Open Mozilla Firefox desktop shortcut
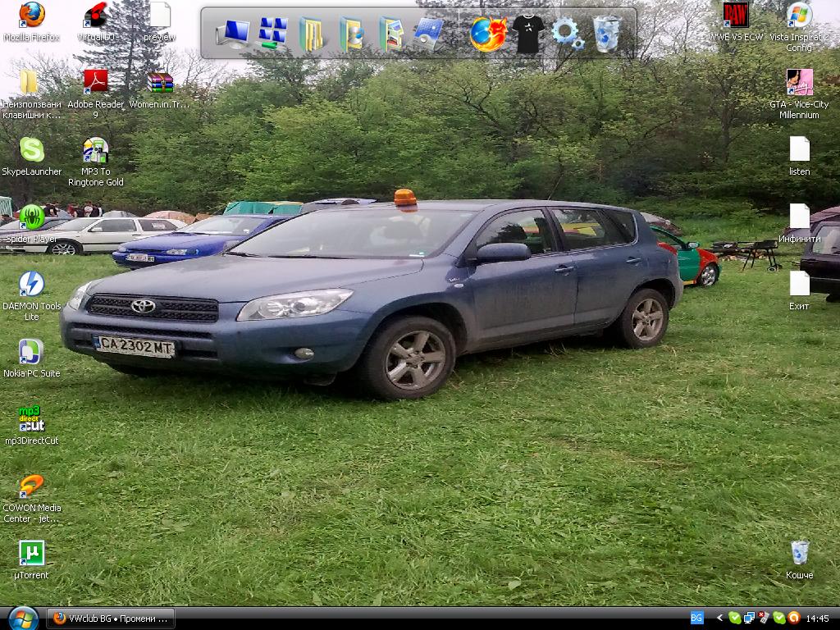 [31, 15]
